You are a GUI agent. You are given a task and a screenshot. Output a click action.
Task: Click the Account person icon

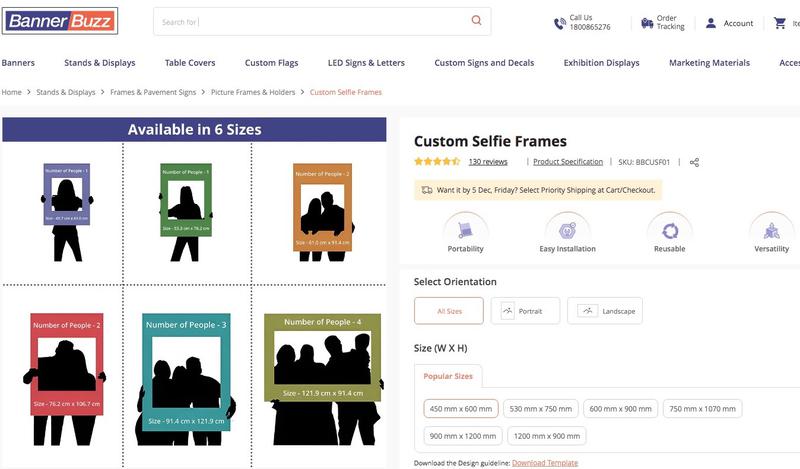(x=711, y=23)
